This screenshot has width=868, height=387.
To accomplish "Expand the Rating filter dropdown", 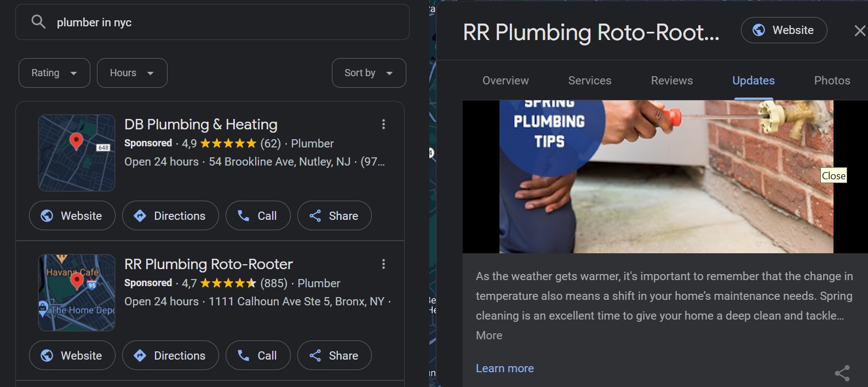I will coord(54,73).
